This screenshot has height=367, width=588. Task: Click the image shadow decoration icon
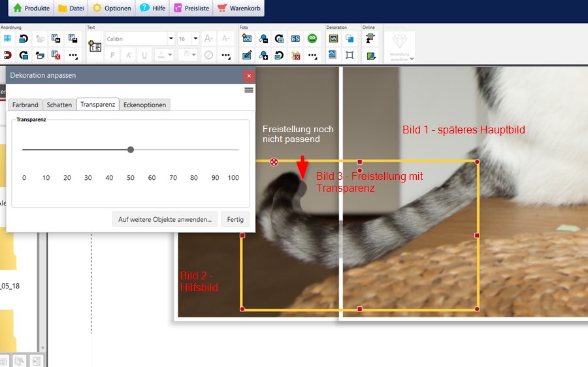pyautogui.click(x=333, y=56)
